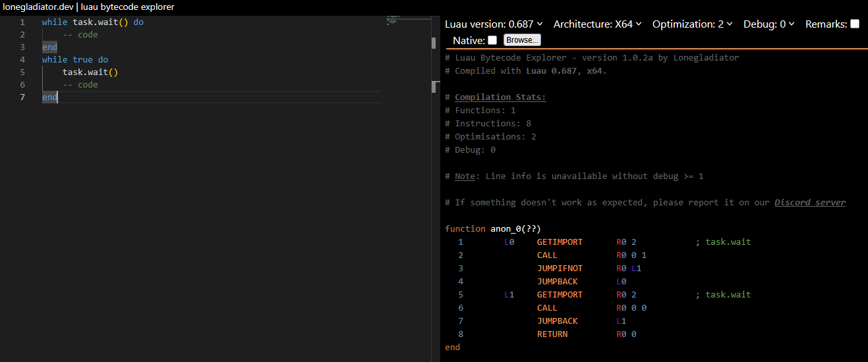Enable the Remarks checkbox
This screenshot has height=362, width=868.
coord(855,24)
